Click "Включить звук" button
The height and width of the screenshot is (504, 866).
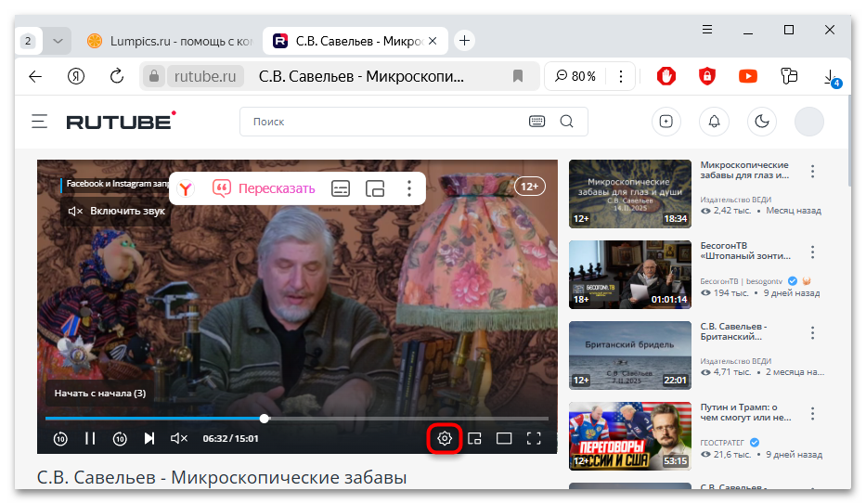[x=117, y=211]
